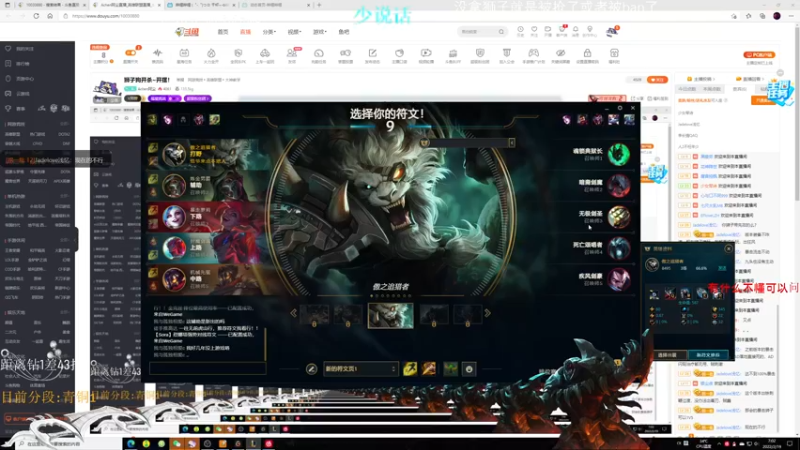The height and width of the screenshot is (450, 800).
Task: Select the 打野 teammate portrait
Action: click(x=174, y=154)
